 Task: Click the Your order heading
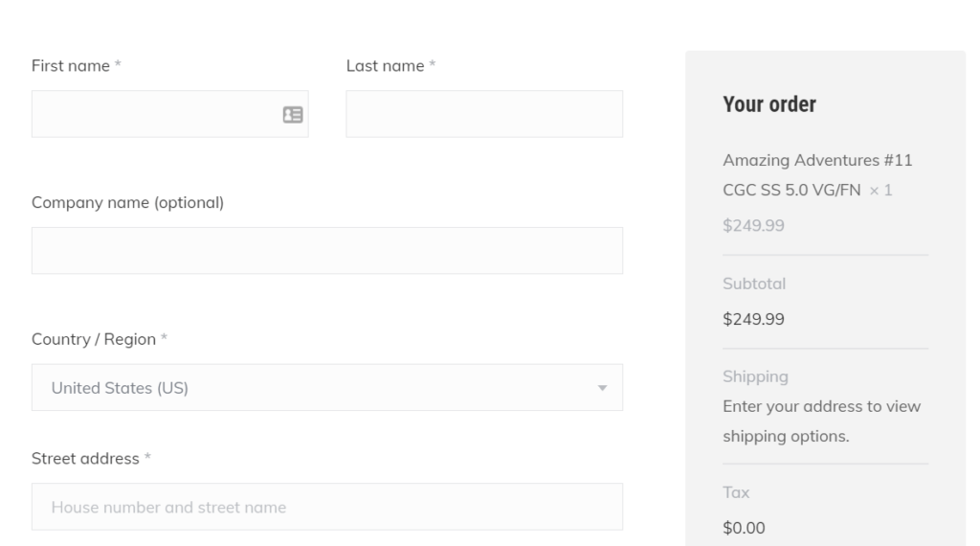pyautogui.click(x=769, y=104)
